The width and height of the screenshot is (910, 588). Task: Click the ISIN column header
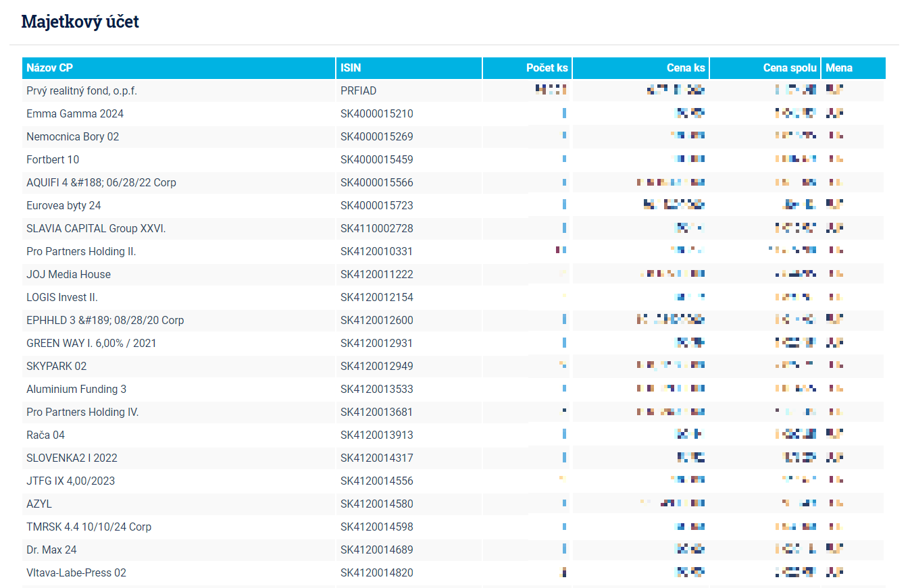(409, 68)
